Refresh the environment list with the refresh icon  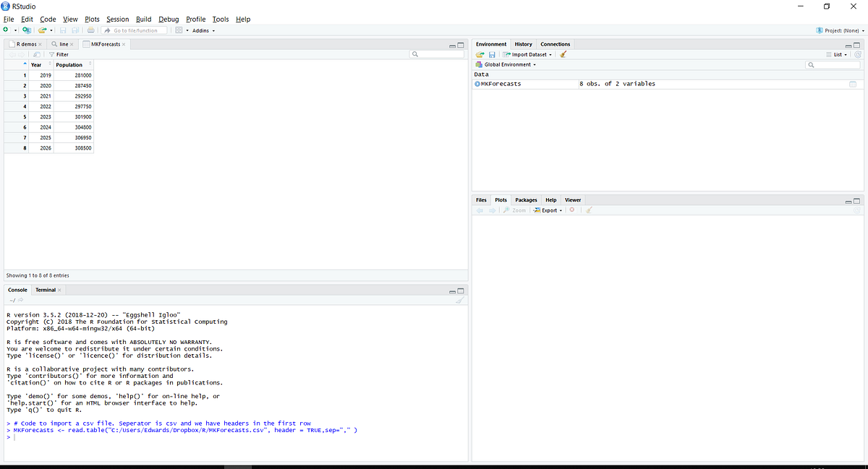(x=857, y=54)
